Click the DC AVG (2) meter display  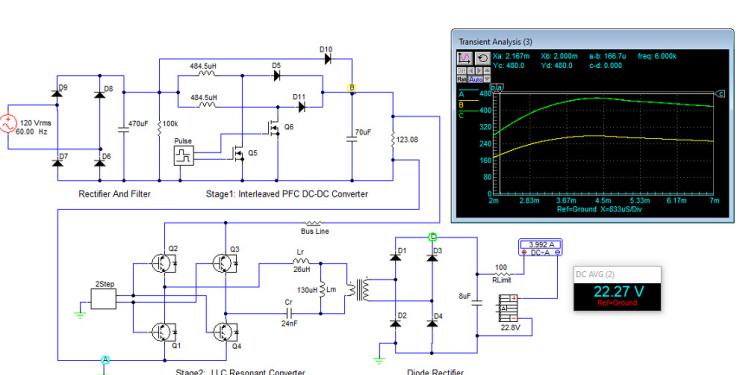617,288
